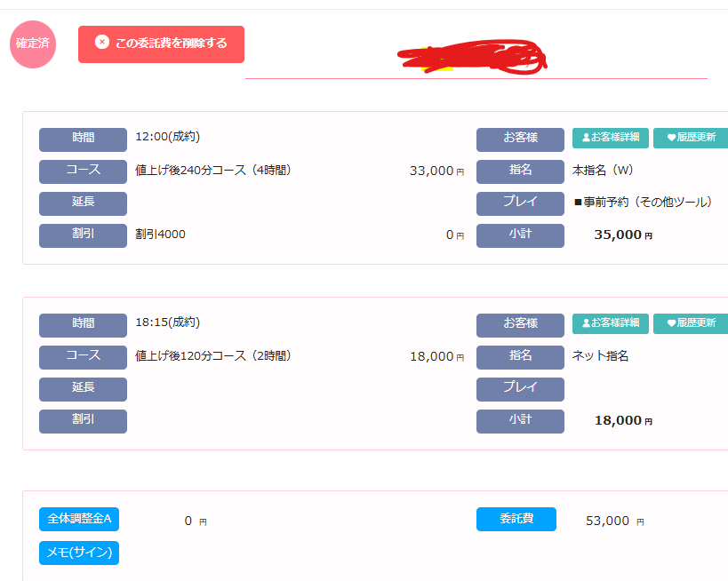Click heart icon in 18:15 booking's 履歴更新

[671, 323]
